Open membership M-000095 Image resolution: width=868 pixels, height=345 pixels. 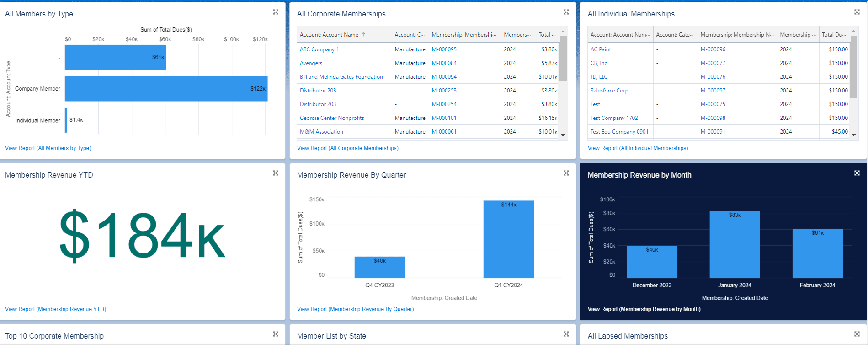(444, 49)
